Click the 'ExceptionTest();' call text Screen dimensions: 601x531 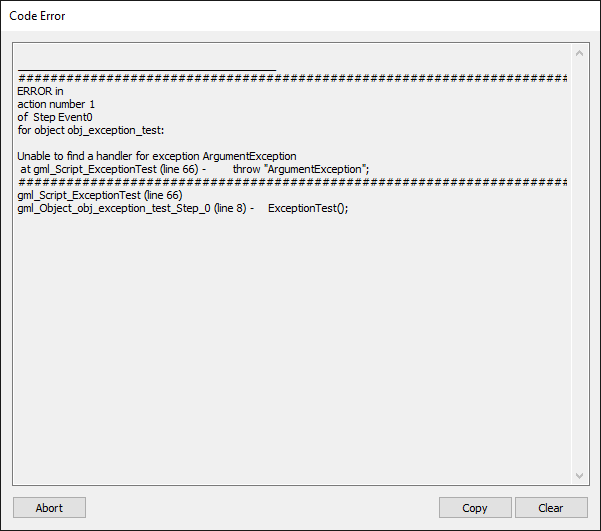click(x=308, y=209)
